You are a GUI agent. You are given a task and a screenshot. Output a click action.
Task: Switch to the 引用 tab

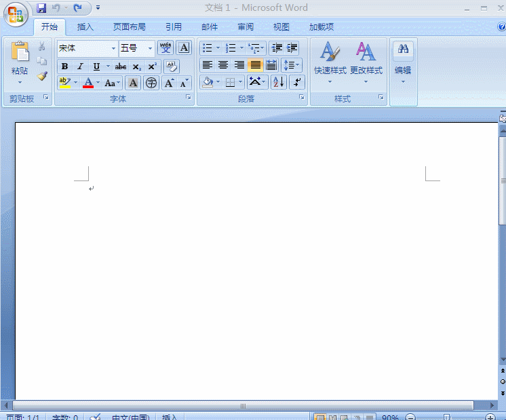pyautogui.click(x=173, y=27)
